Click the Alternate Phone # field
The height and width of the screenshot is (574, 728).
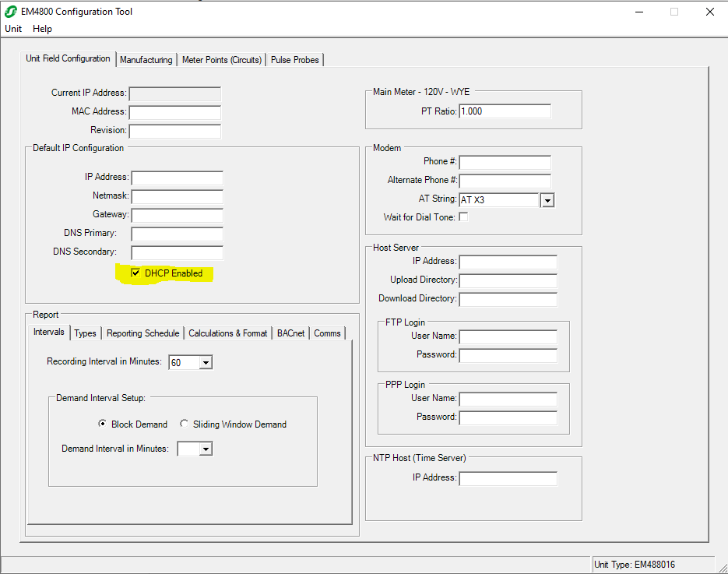point(505,181)
